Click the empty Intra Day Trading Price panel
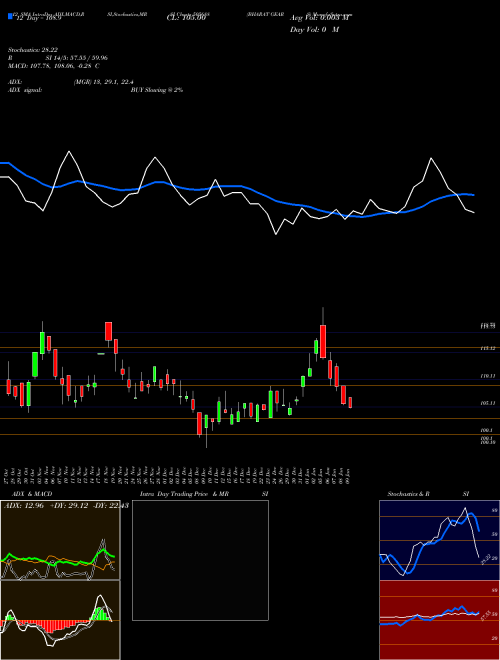Image resolution: width=500 pixels, height=660 pixels. click(x=200, y=560)
